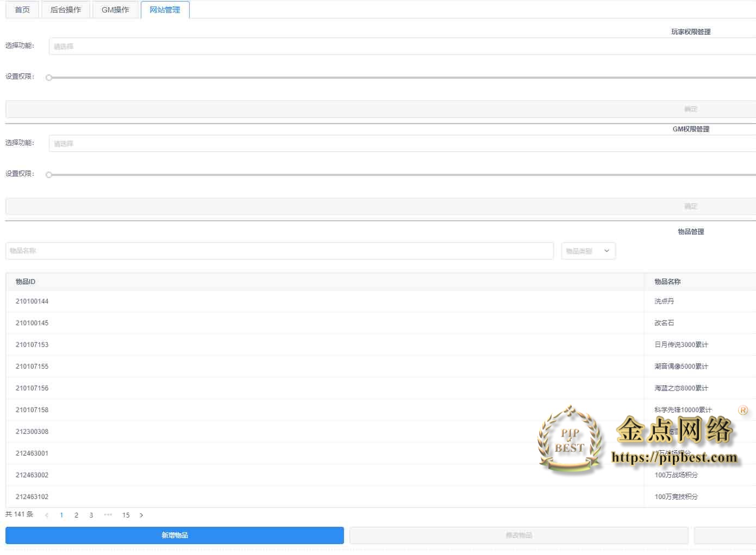Viewport: 756px width, 555px height.
Task: Click item name 洗点丹
Action: [x=664, y=301]
